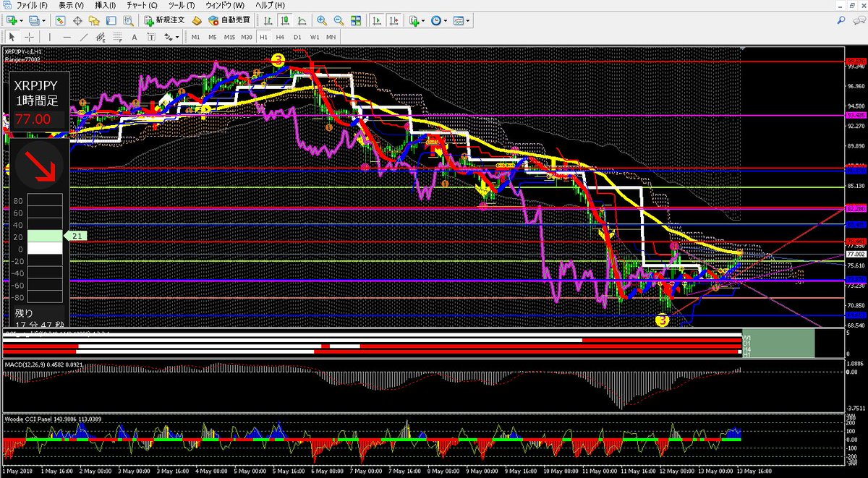Activate the crosshair cursor mode
The image size is (868, 478).
click(x=29, y=37)
